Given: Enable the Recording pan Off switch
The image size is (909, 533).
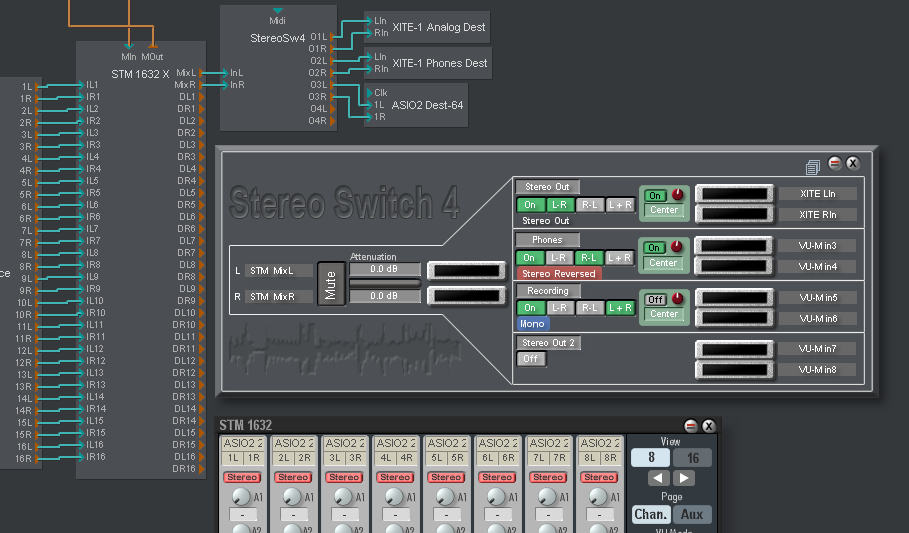Looking at the screenshot, I should 655,300.
